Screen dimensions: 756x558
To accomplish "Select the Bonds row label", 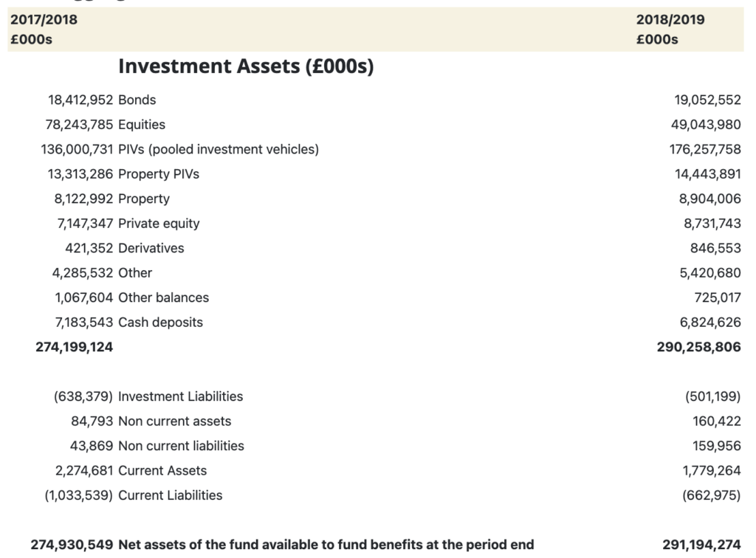I will [x=137, y=100].
